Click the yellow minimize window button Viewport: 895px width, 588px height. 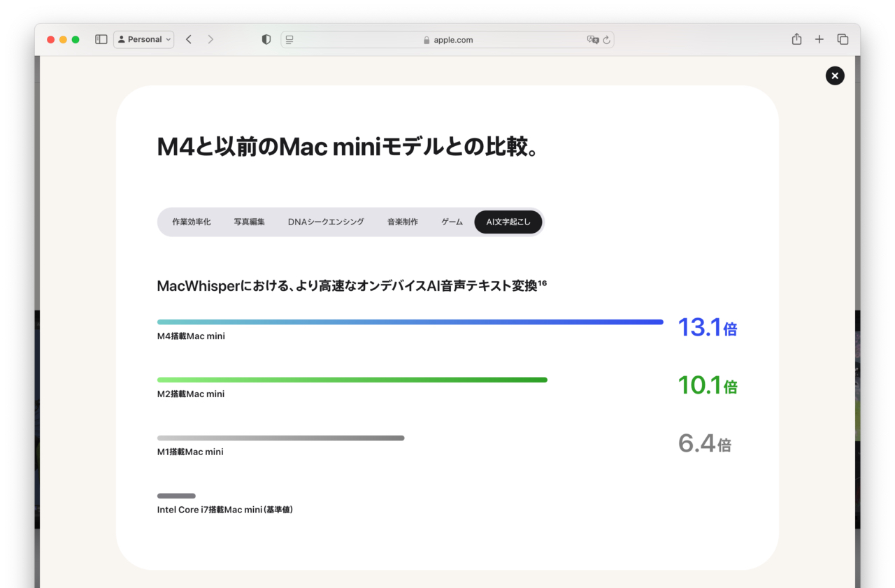click(x=63, y=40)
